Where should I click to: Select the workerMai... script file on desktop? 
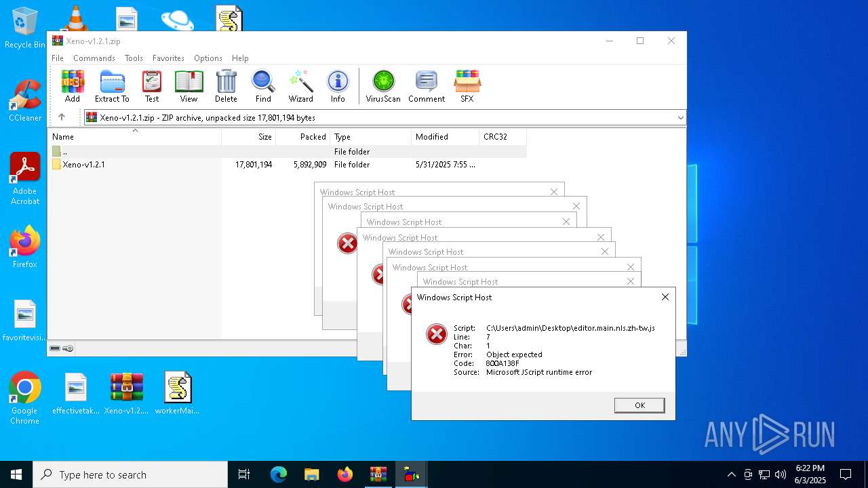click(178, 393)
